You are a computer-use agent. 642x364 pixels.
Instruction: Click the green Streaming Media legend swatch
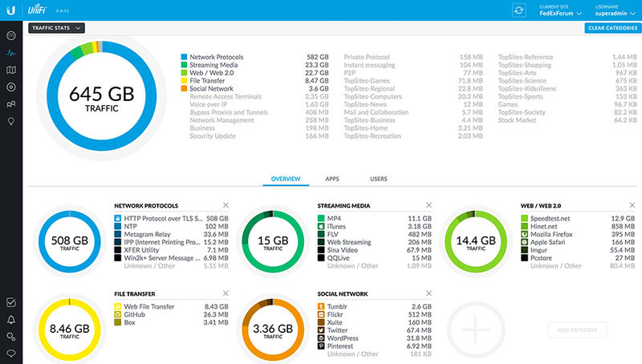pyautogui.click(x=185, y=65)
